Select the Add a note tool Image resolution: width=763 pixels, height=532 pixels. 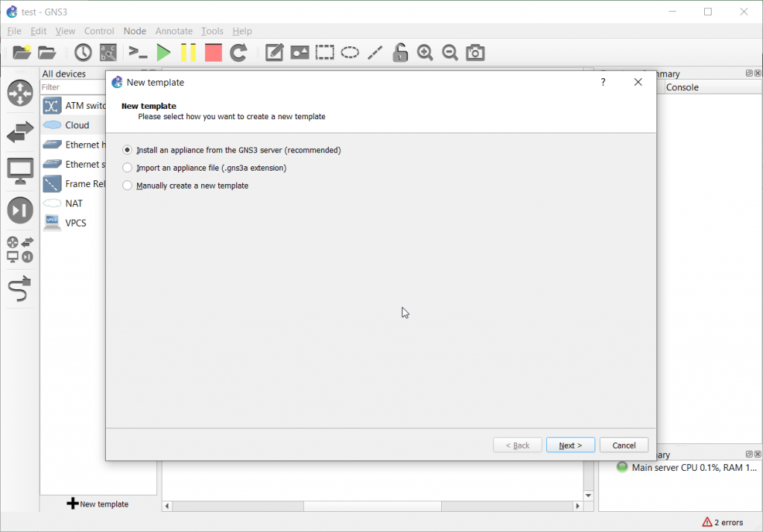274,52
